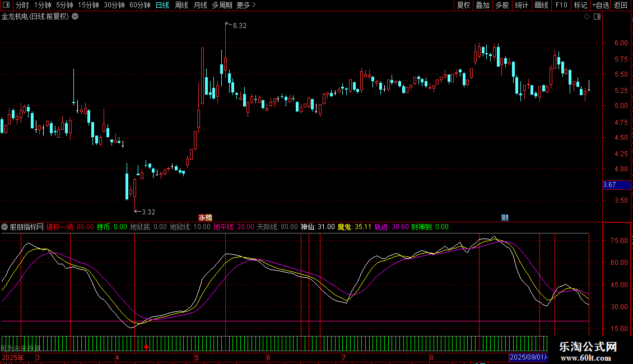Click the 6.32 high price label
633x364 pixels.
[239, 26]
